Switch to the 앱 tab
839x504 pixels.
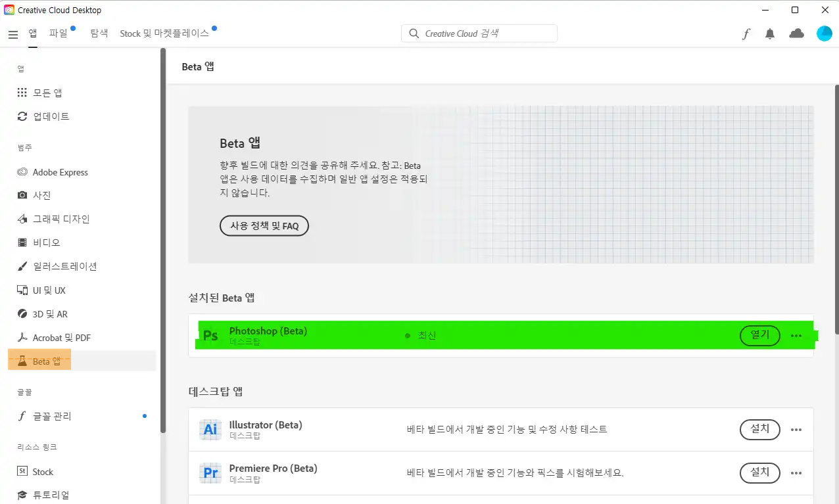[x=33, y=33]
